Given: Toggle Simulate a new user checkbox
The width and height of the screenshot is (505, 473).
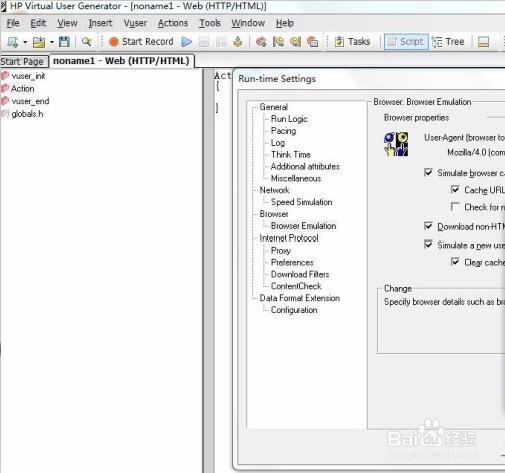Looking at the screenshot, I should [x=428, y=244].
